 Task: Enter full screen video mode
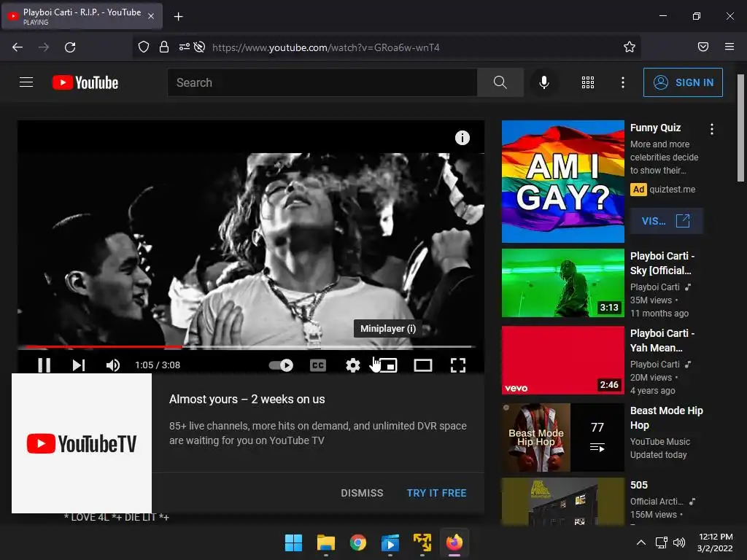(x=458, y=365)
